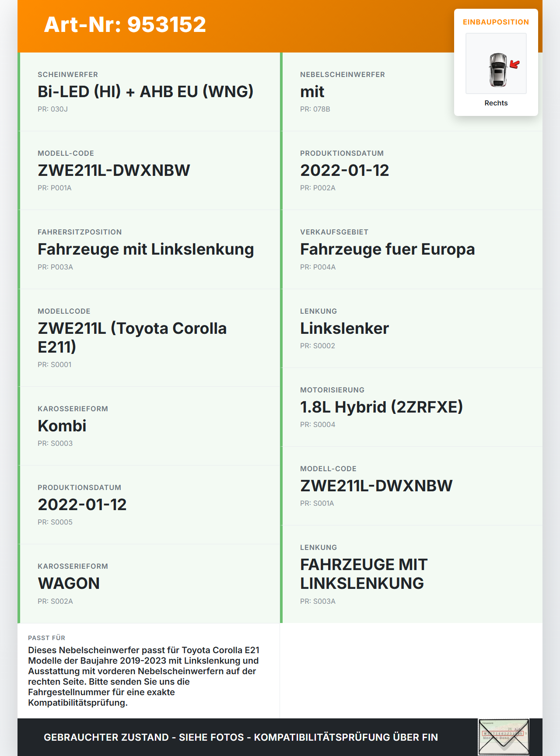Click the "PR: P001A" code text
The width and height of the screenshot is (560, 756).
point(55,188)
